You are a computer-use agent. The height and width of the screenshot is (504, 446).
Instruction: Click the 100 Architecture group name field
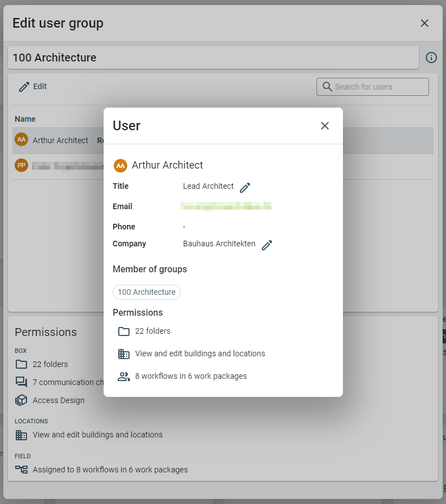click(x=213, y=58)
